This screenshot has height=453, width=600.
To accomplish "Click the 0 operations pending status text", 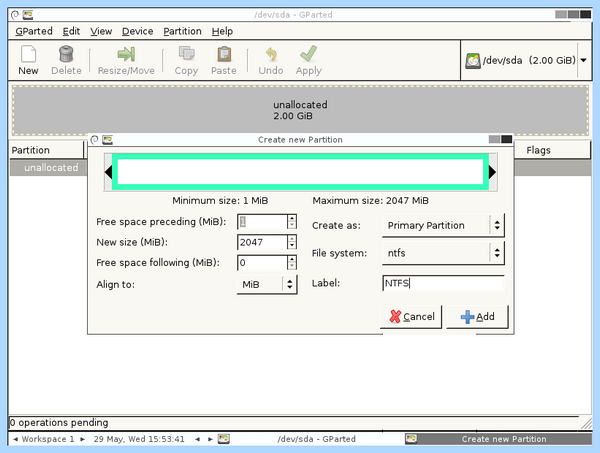I will click(x=59, y=422).
